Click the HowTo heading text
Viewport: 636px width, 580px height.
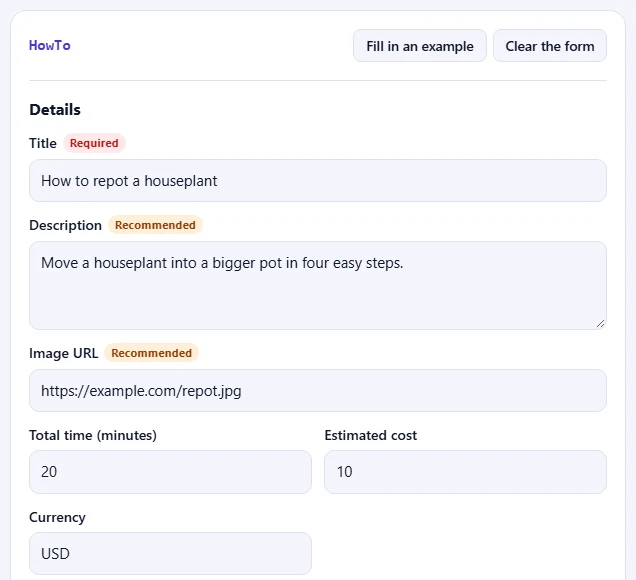pyautogui.click(x=49, y=45)
